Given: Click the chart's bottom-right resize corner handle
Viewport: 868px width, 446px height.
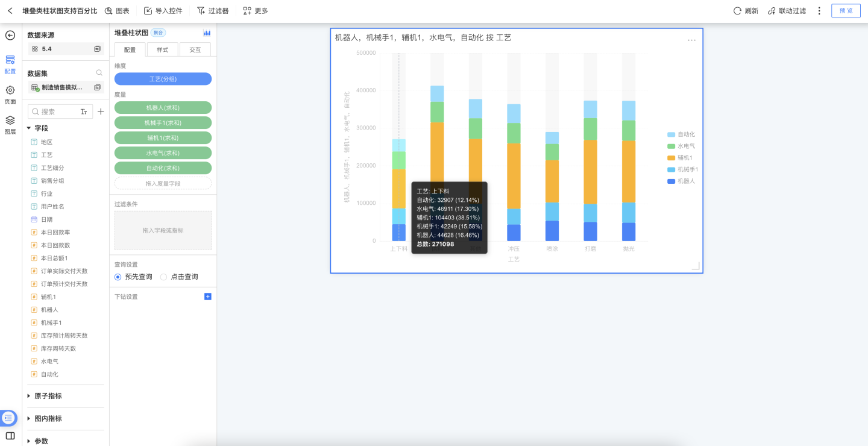Looking at the screenshot, I should [x=696, y=266].
